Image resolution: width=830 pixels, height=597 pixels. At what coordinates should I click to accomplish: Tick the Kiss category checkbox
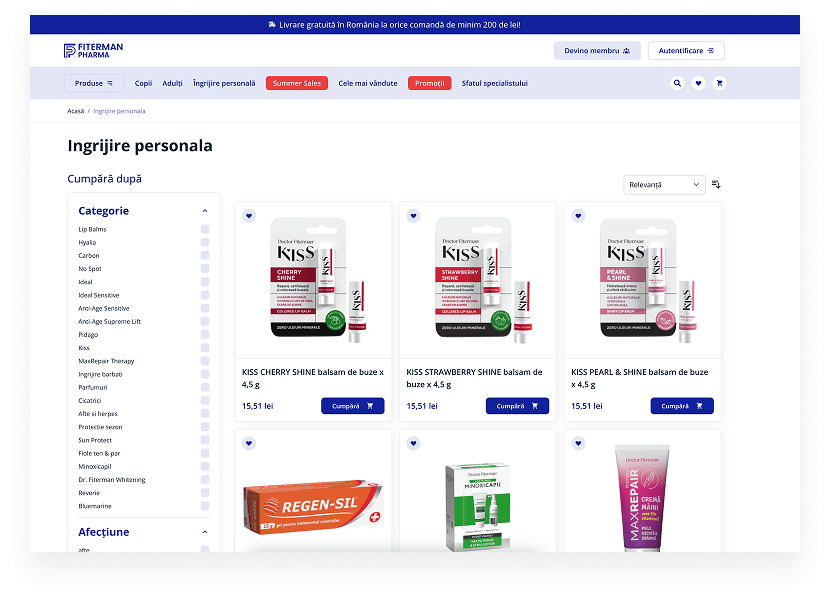tap(205, 348)
